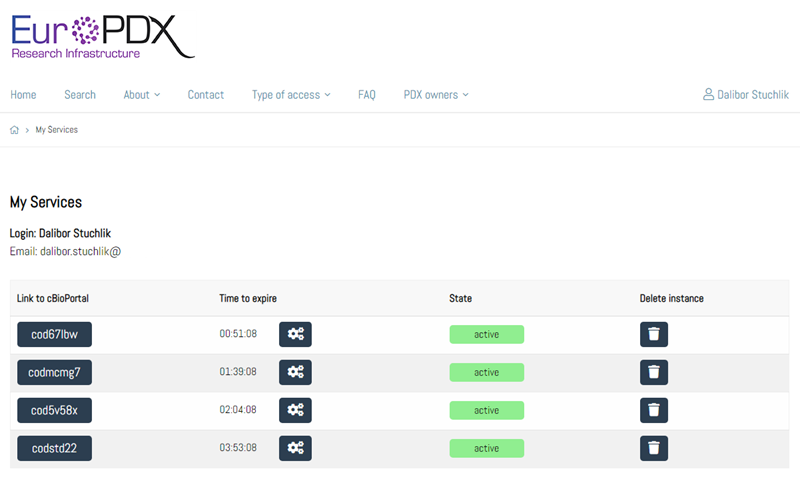Click the active state badge for codstd22
800x483 pixels.
pyautogui.click(x=486, y=448)
